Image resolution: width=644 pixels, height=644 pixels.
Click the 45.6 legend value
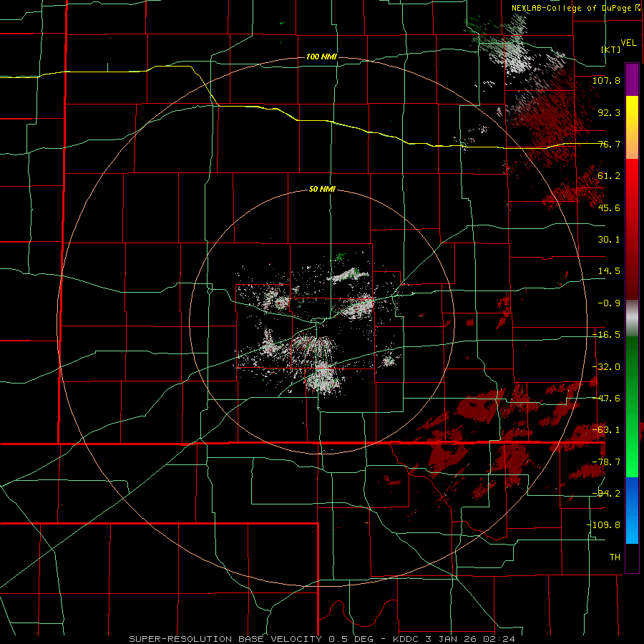pyautogui.click(x=609, y=208)
